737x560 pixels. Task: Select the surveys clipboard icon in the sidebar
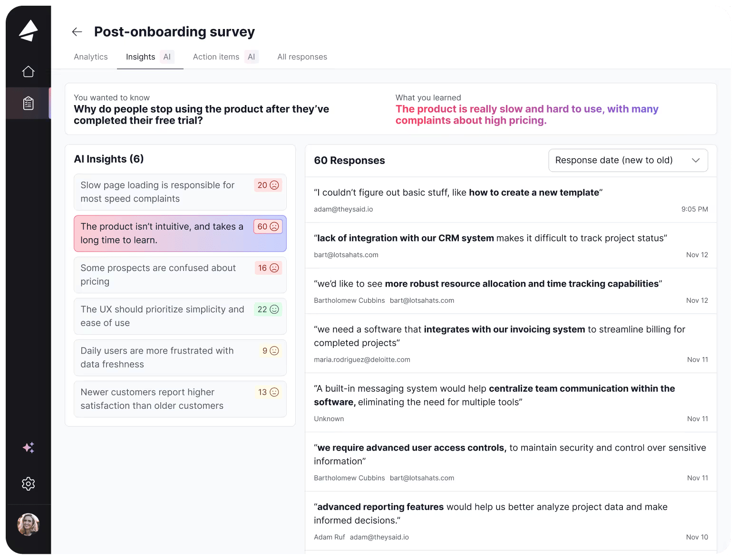29,103
